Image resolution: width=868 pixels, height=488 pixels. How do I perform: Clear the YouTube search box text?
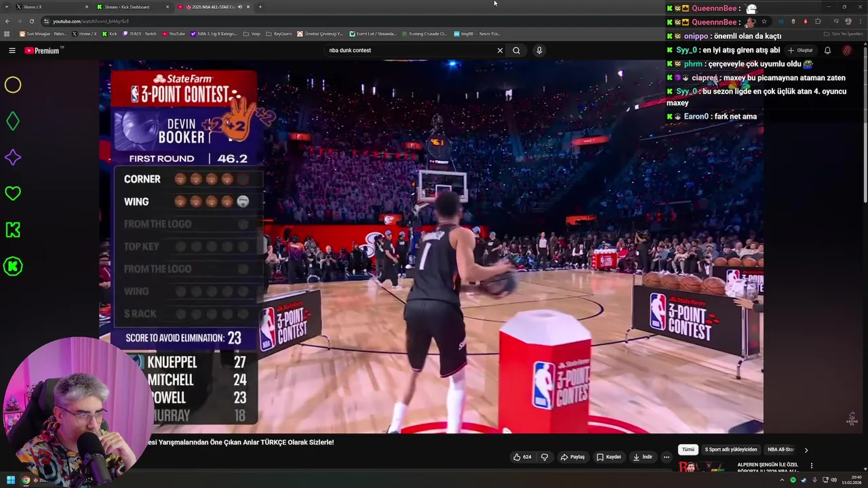pyautogui.click(x=500, y=50)
